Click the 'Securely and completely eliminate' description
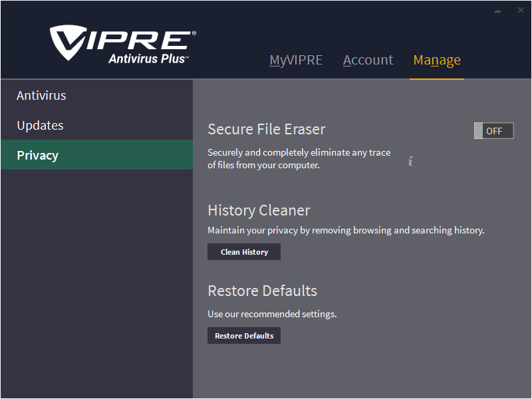Image resolution: width=532 pixels, height=399 pixels. coord(299,159)
